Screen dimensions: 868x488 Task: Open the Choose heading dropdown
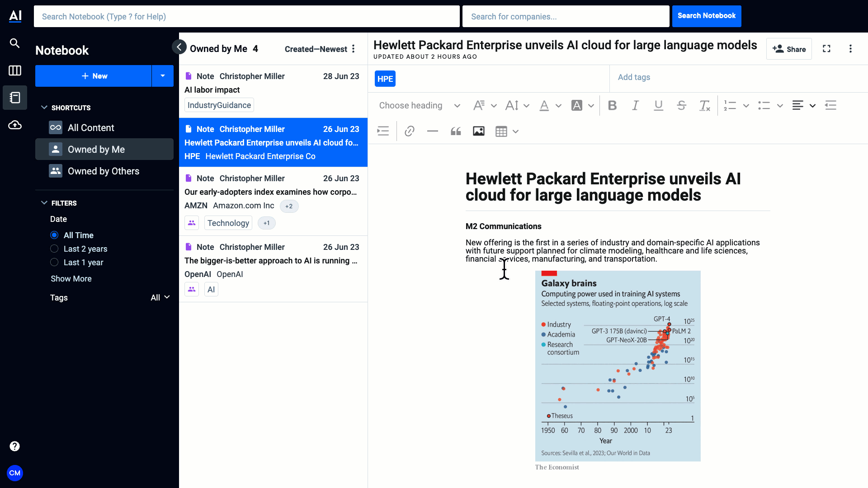pyautogui.click(x=419, y=105)
